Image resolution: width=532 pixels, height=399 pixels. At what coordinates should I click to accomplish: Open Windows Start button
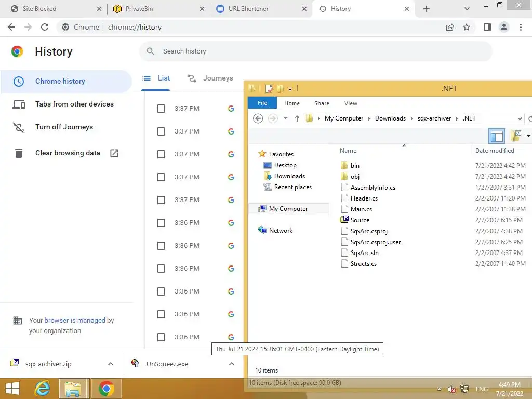tap(12, 389)
